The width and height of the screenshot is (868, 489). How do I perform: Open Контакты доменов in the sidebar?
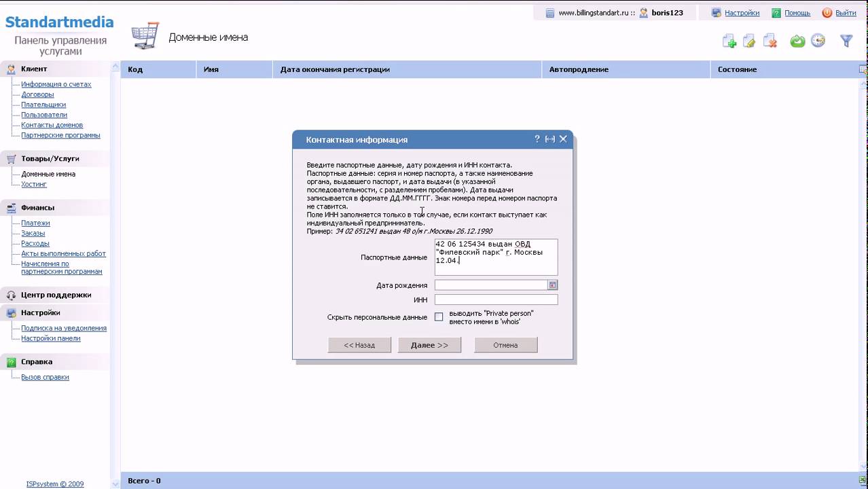tap(52, 125)
